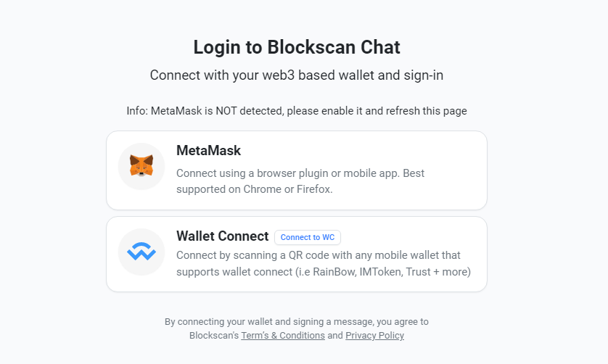Open the Term's & Conditions link
Image resolution: width=608 pixels, height=364 pixels.
point(283,336)
